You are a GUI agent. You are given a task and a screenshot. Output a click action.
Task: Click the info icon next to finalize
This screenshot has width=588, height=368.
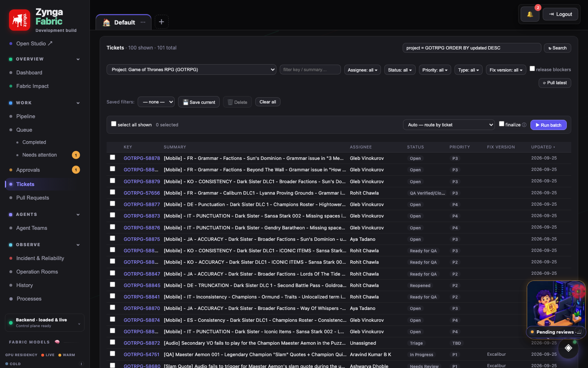(x=524, y=125)
